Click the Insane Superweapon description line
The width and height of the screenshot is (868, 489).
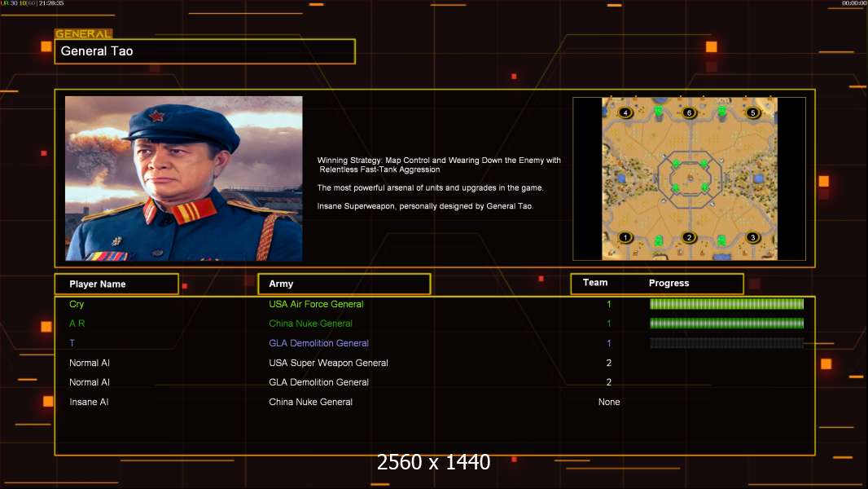425,206
